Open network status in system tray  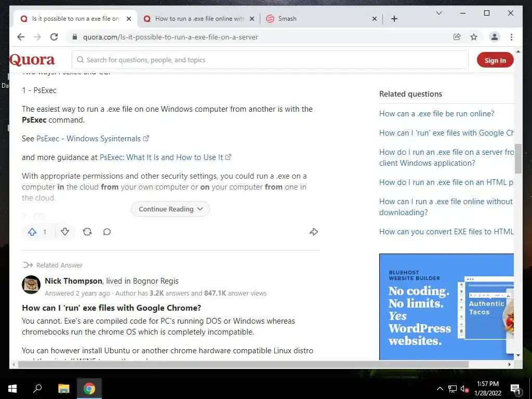click(x=453, y=389)
